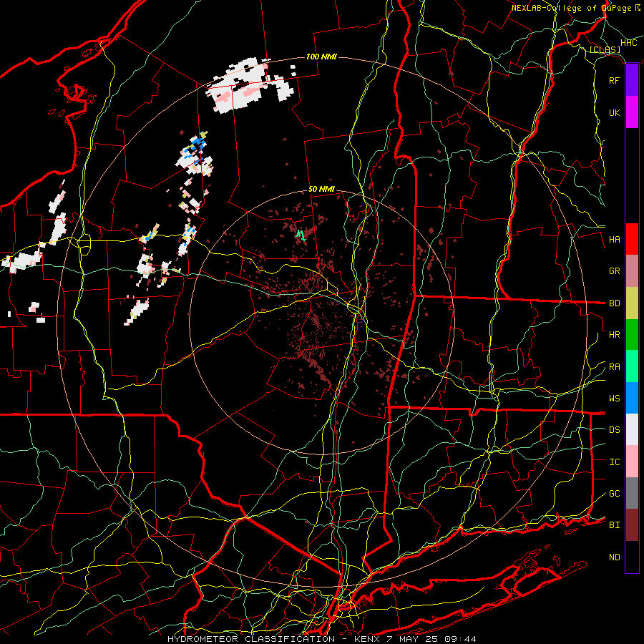Click the green RA echo near radar center
The height and width of the screenshot is (644, 644).
click(x=301, y=235)
